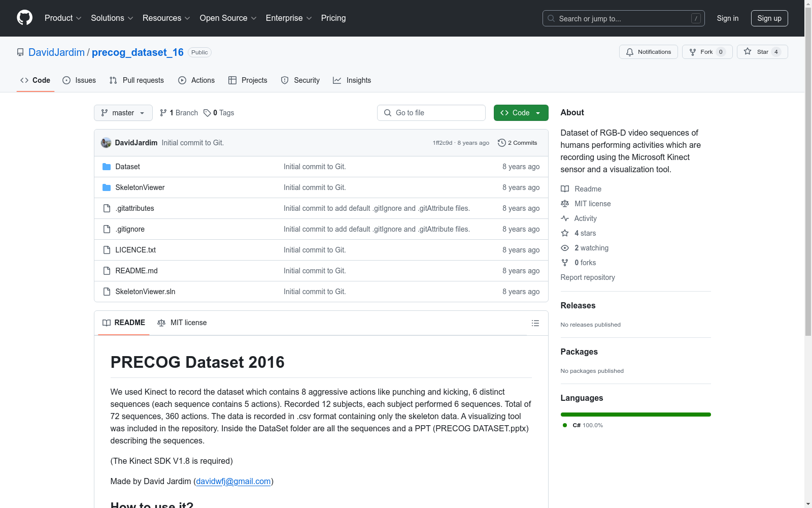Click the book icon next to Readme
The image size is (812, 508).
(x=565, y=189)
